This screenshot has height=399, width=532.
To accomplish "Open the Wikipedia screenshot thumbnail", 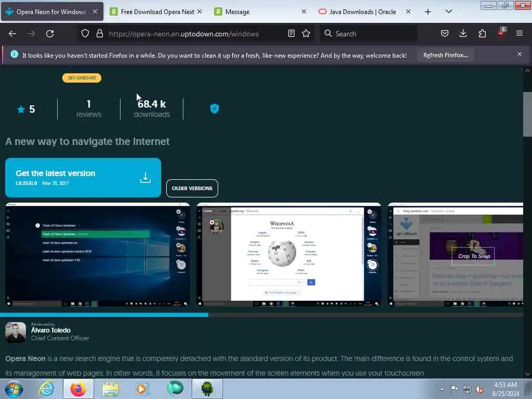I will [x=289, y=255].
